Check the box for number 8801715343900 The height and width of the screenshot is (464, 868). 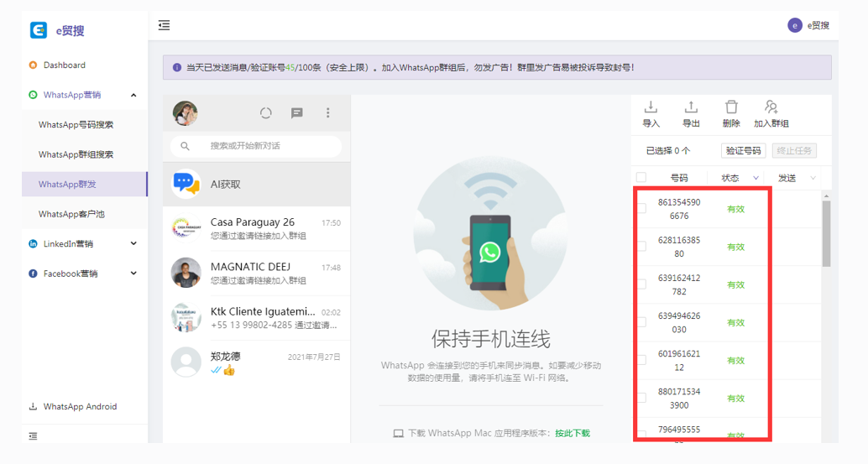point(641,399)
